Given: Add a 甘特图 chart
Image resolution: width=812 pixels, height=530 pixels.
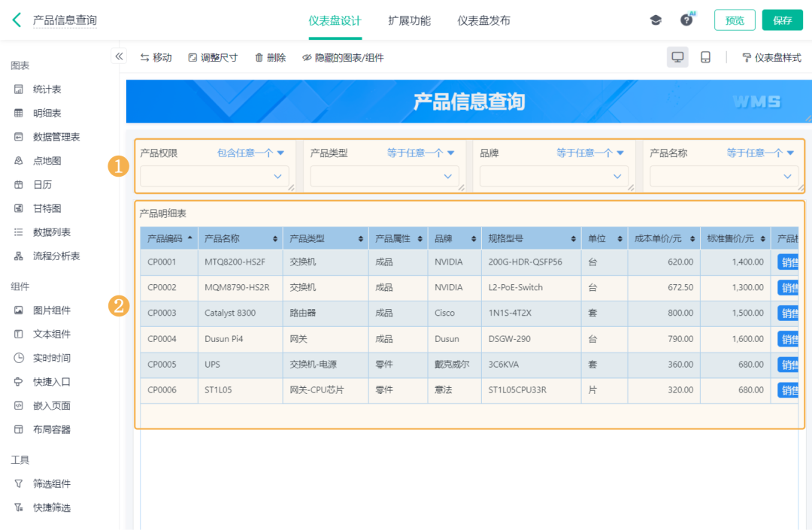Looking at the screenshot, I should click(47, 208).
